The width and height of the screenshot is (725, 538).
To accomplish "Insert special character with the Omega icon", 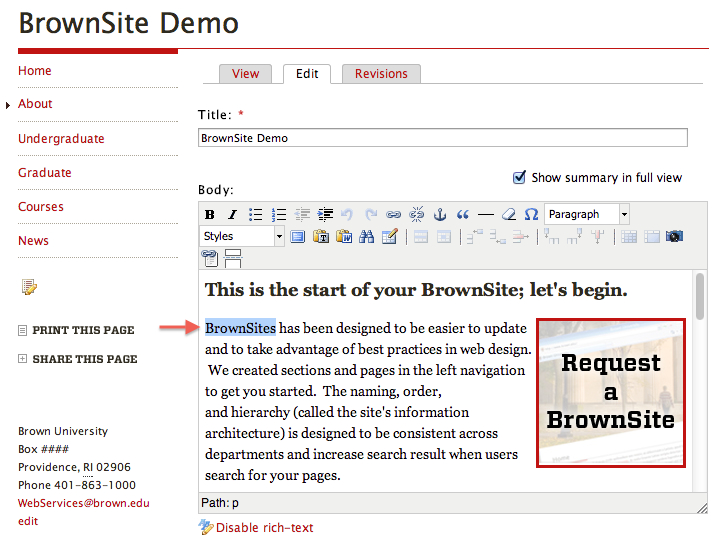I will pyautogui.click(x=531, y=214).
